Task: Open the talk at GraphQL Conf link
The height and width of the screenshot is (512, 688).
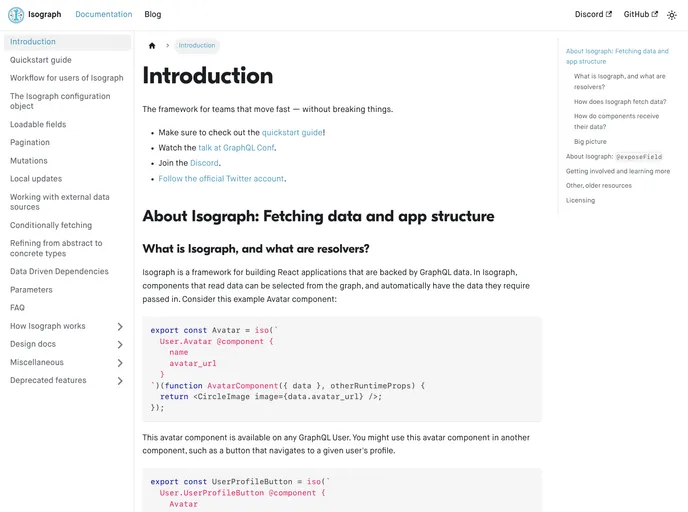Action: coord(236,148)
